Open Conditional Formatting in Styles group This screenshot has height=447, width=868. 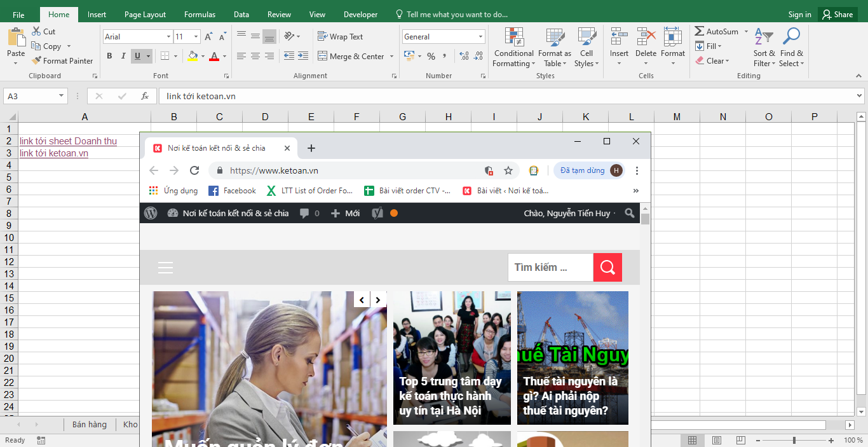point(513,47)
